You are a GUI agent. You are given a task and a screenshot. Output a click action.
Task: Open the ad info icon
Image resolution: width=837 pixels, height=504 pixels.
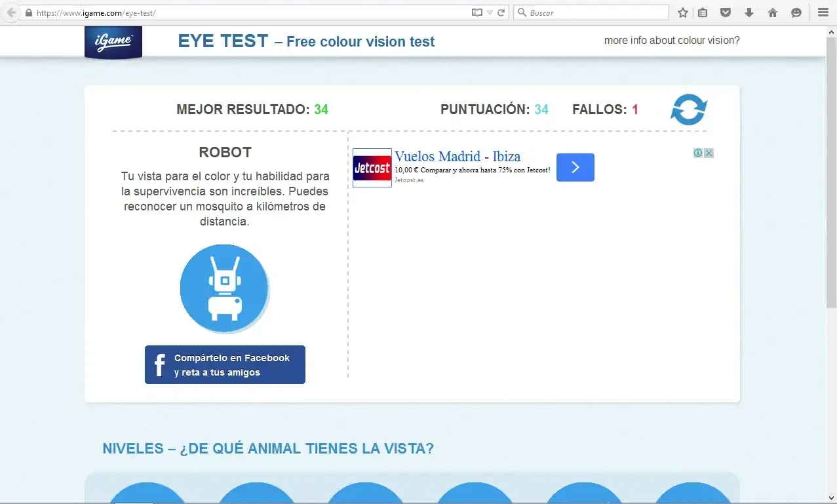click(699, 153)
